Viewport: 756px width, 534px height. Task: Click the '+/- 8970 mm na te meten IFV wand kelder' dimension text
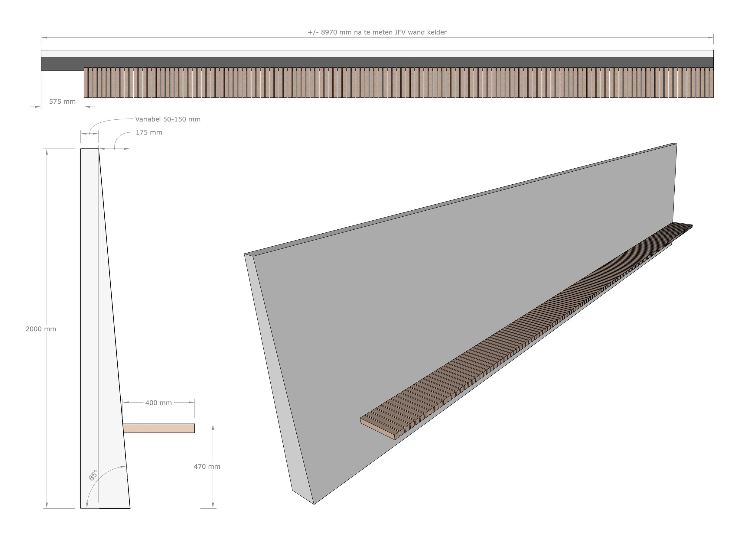coord(377,32)
